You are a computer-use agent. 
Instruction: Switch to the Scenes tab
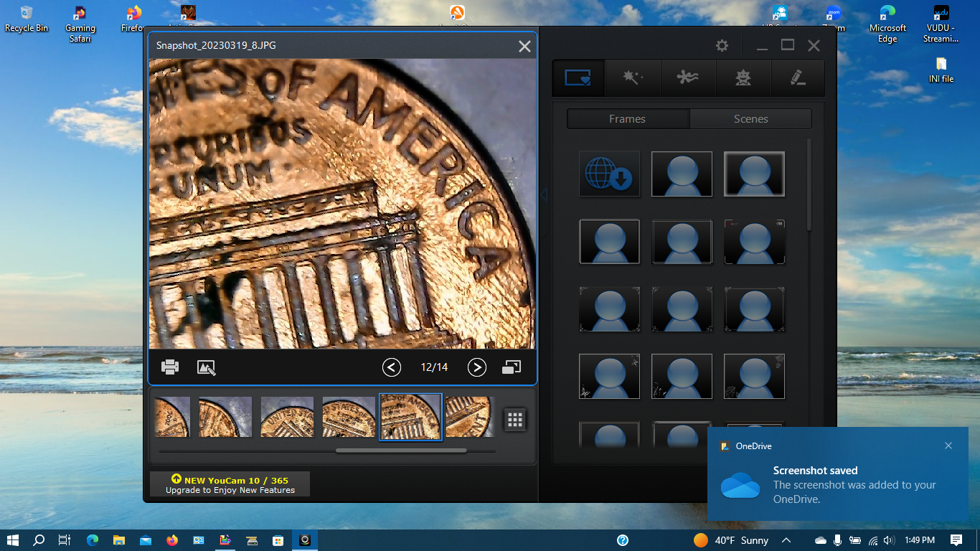click(x=751, y=119)
